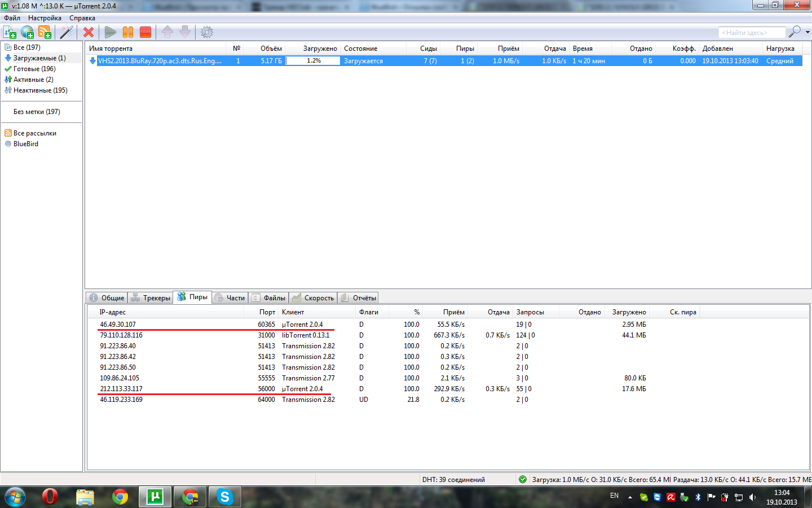
Task: Open the Настройка menu
Action: pyautogui.click(x=45, y=18)
